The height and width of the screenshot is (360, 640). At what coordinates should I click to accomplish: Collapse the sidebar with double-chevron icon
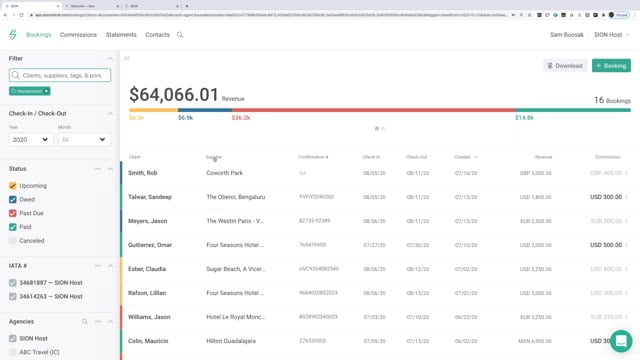pos(127,58)
